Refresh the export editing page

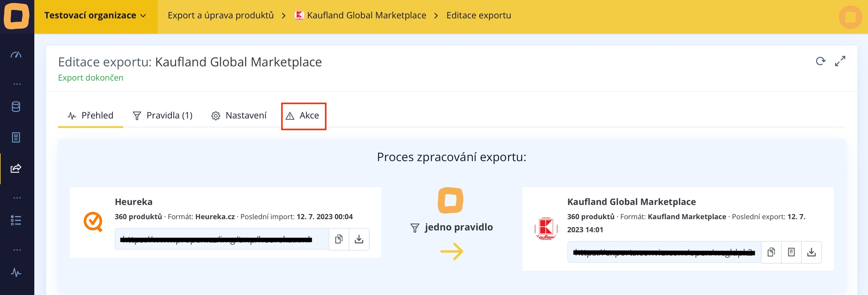pyautogui.click(x=821, y=61)
